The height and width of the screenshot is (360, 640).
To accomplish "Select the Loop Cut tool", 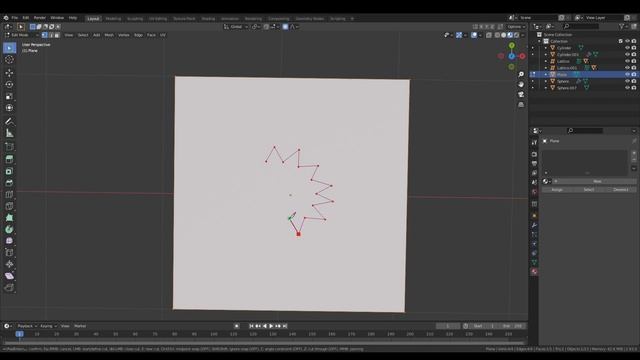I will [9, 195].
